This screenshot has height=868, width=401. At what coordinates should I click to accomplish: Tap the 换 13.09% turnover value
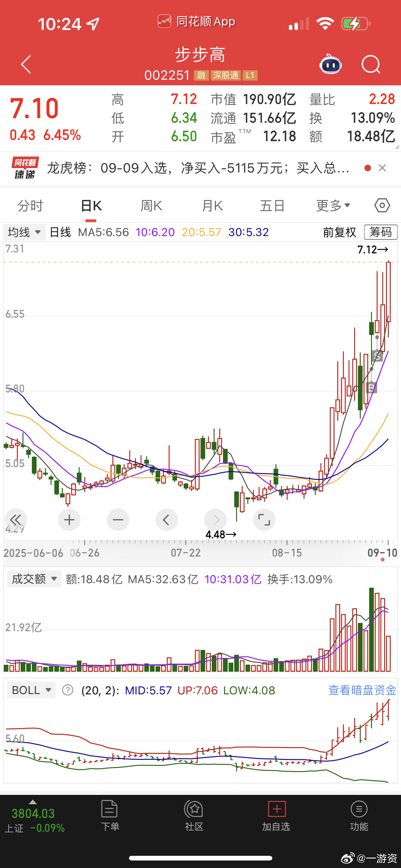[352, 118]
